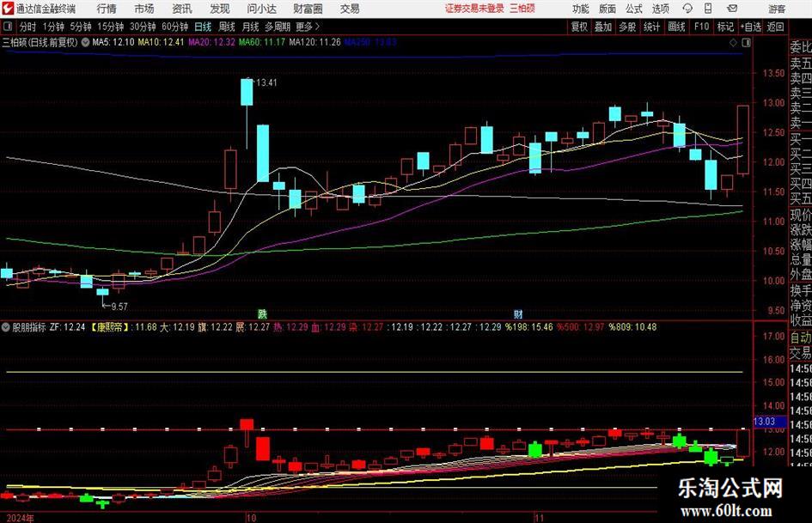Open the 发现 menu
The width and height of the screenshot is (812, 523).
pos(220,9)
